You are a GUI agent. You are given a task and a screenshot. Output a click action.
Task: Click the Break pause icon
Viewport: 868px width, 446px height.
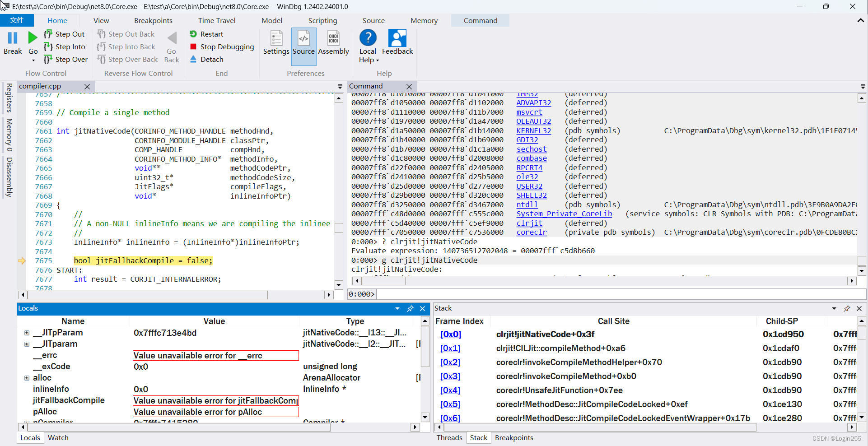[x=13, y=38]
